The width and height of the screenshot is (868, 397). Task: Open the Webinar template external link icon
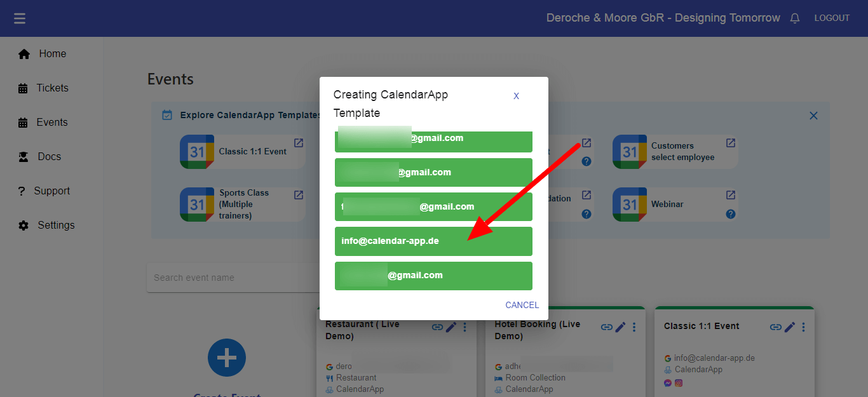tap(730, 195)
